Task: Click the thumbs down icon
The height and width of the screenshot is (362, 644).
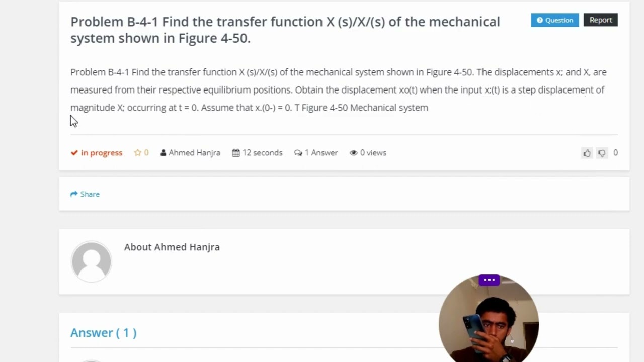Action: [602, 153]
